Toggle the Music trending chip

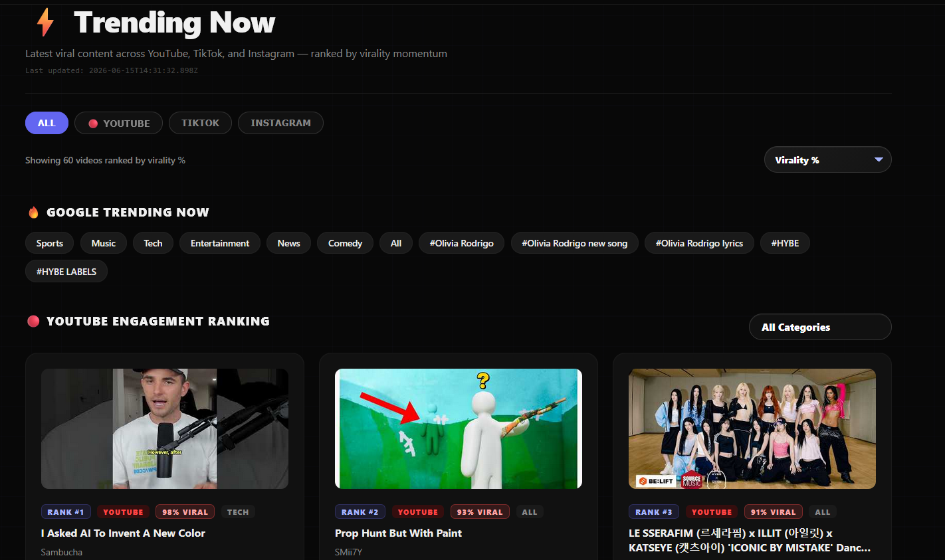[x=104, y=243]
